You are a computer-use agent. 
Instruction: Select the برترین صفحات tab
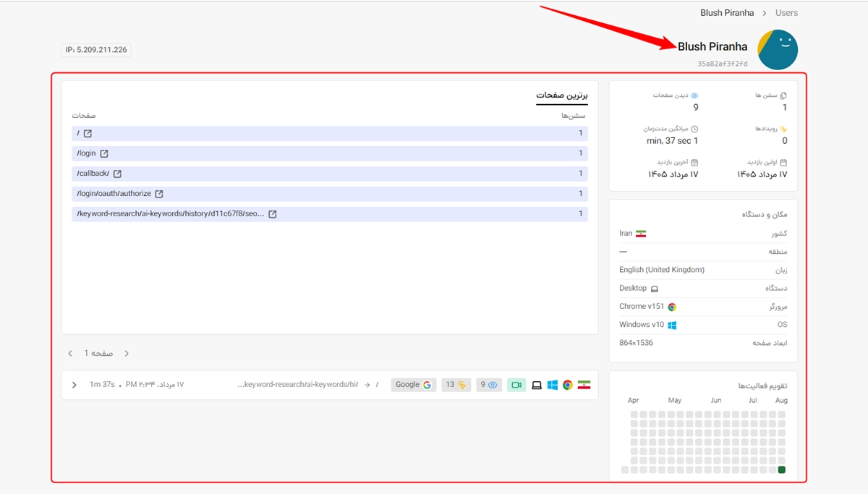(x=562, y=95)
